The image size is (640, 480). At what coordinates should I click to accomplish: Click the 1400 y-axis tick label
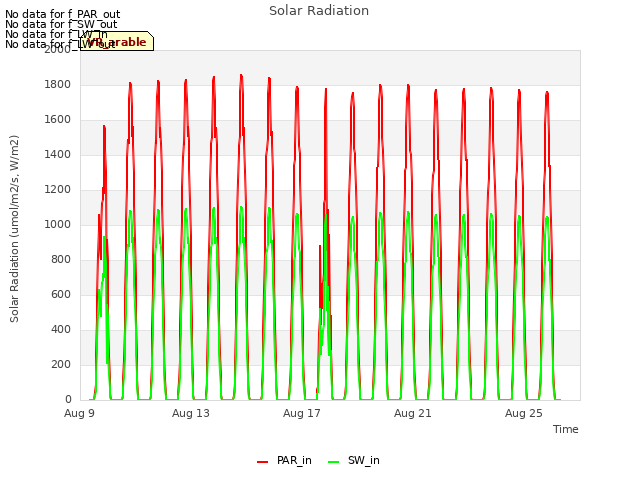coord(58,154)
